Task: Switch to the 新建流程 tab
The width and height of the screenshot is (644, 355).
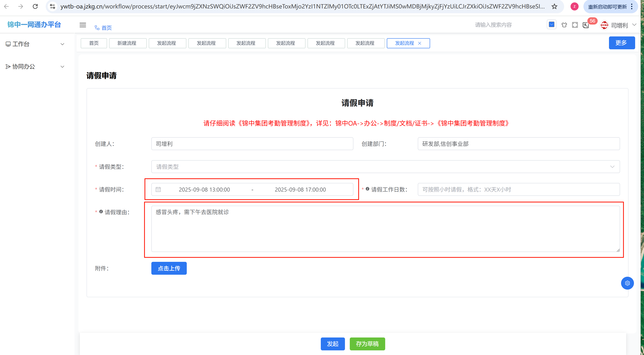Action: click(127, 43)
